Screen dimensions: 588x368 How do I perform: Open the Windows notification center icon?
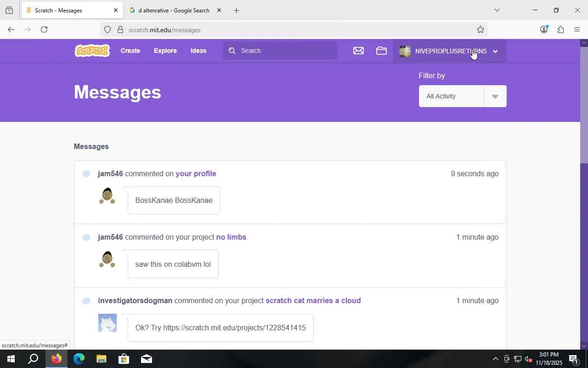pos(573,359)
